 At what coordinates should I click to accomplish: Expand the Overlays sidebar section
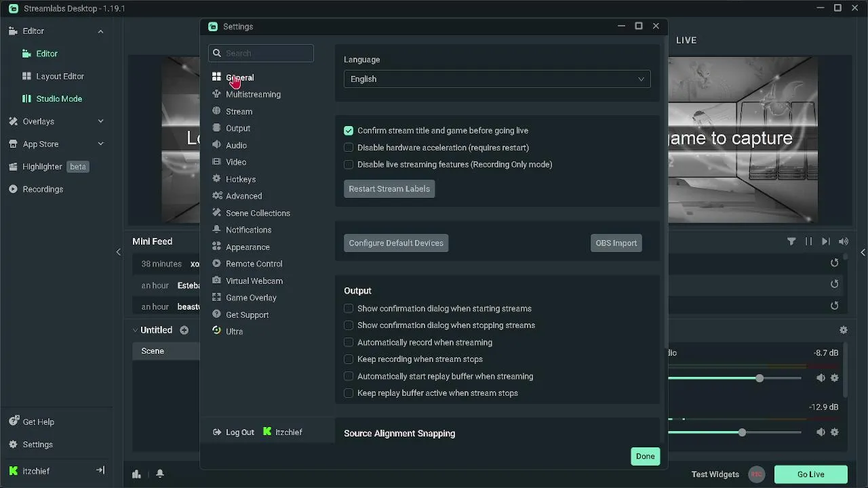pos(100,121)
